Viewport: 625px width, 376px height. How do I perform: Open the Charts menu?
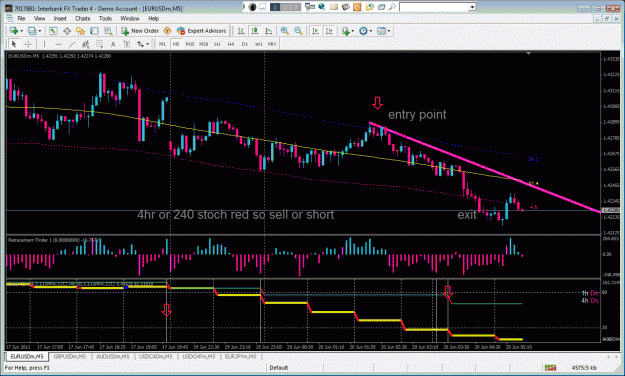tap(83, 18)
